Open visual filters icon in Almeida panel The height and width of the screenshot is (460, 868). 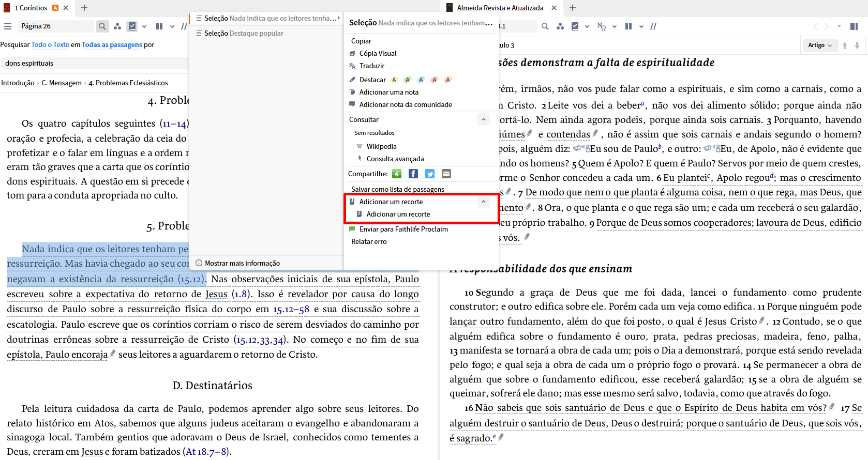click(x=560, y=26)
